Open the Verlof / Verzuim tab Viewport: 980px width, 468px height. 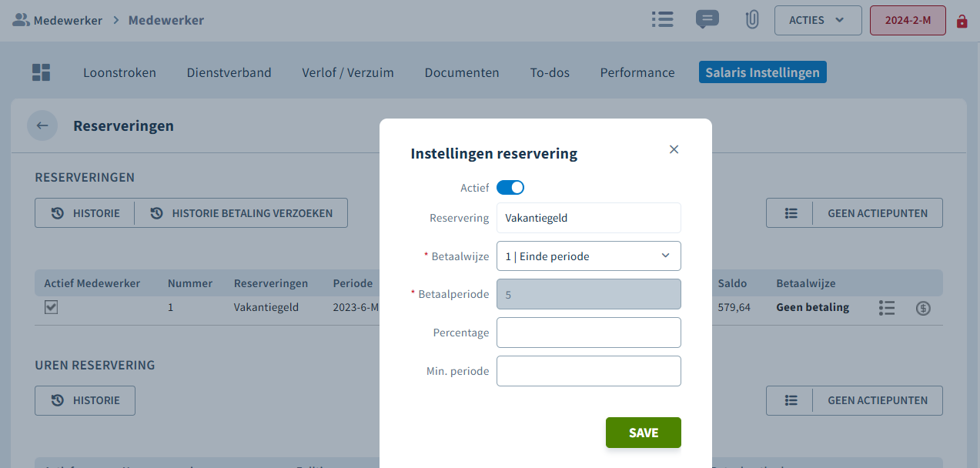[x=348, y=72]
